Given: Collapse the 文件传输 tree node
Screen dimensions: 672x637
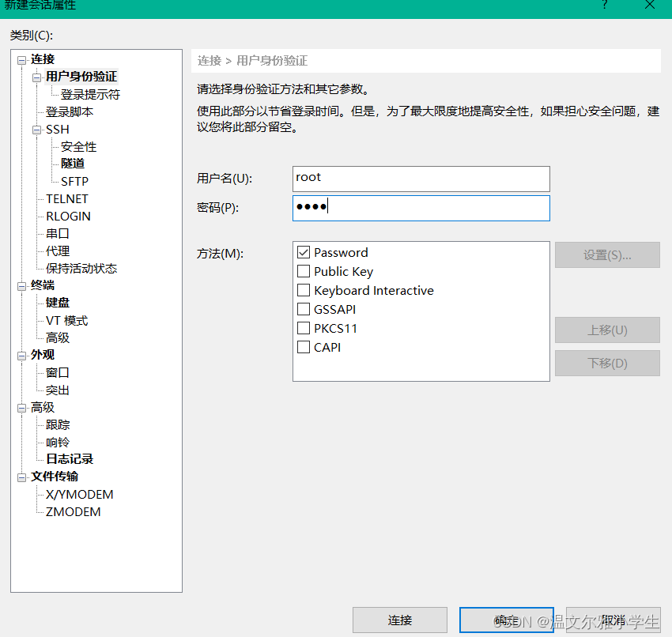Looking at the screenshot, I should 21,477.
